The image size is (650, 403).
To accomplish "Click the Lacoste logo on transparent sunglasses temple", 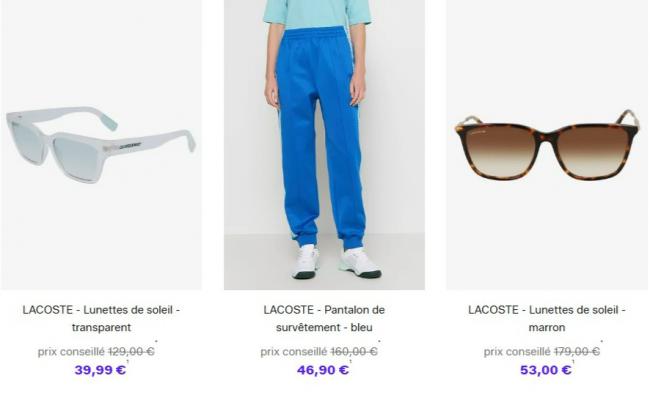I will tap(130, 146).
